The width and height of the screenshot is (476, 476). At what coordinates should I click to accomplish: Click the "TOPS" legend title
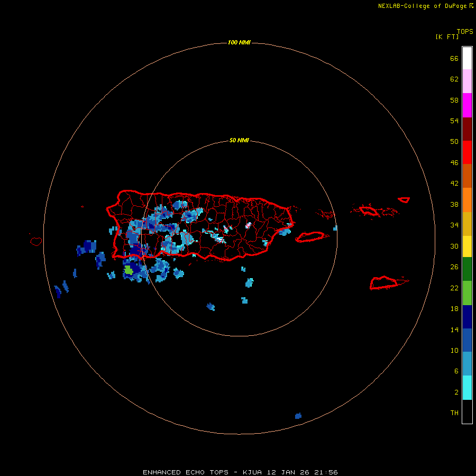coord(465,31)
